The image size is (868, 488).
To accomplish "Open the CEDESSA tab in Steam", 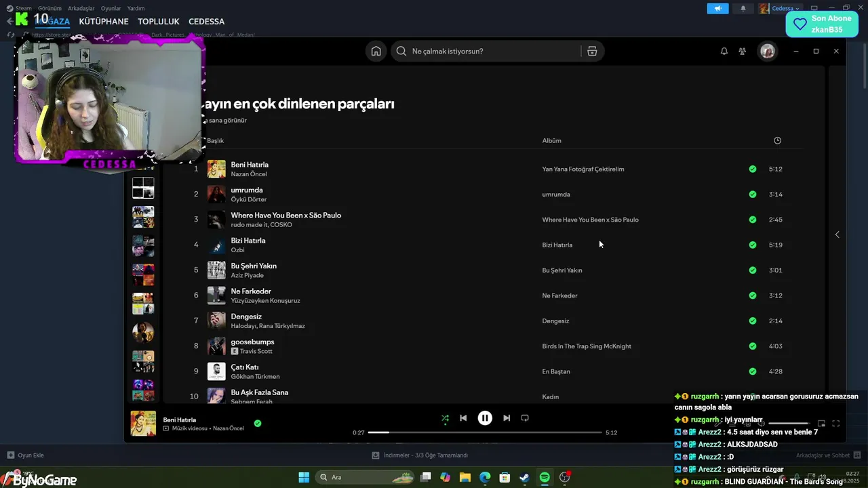I will (x=207, y=22).
